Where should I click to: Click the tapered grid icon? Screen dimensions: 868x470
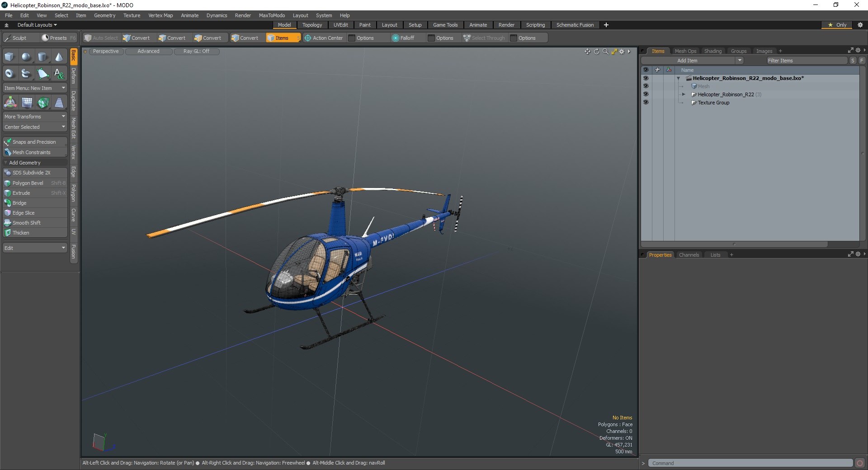pyautogui.click(x=59, y=103)
